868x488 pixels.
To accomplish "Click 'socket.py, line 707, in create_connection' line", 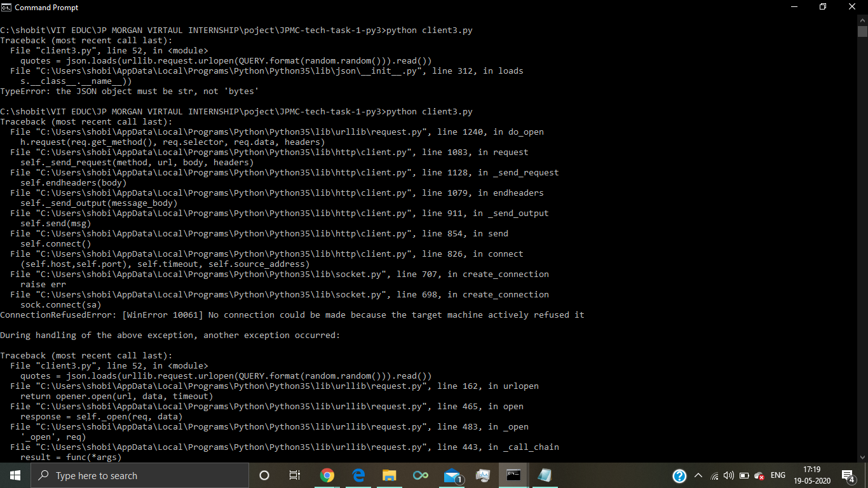I will click(280, 274).
